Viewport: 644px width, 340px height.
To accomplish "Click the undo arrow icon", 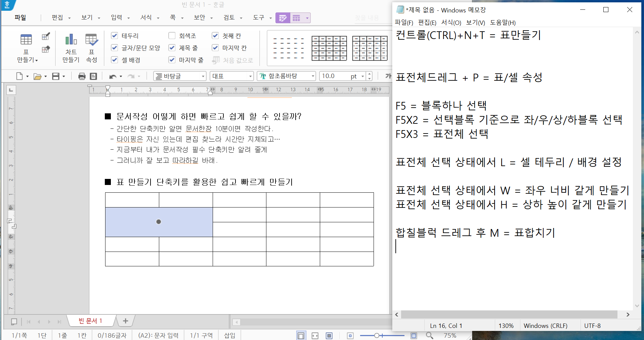I will (x=113, y=76).
